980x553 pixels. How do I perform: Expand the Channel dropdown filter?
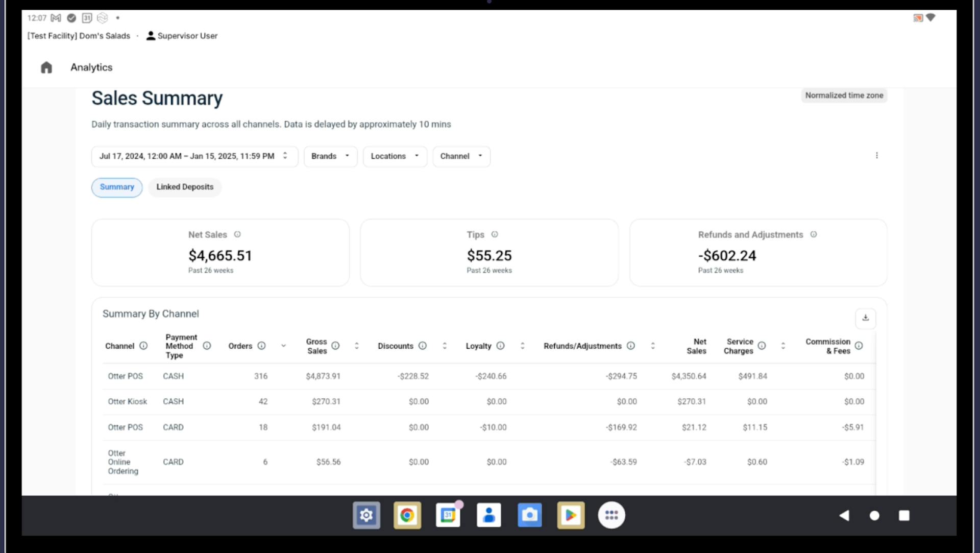pos(461,156)
